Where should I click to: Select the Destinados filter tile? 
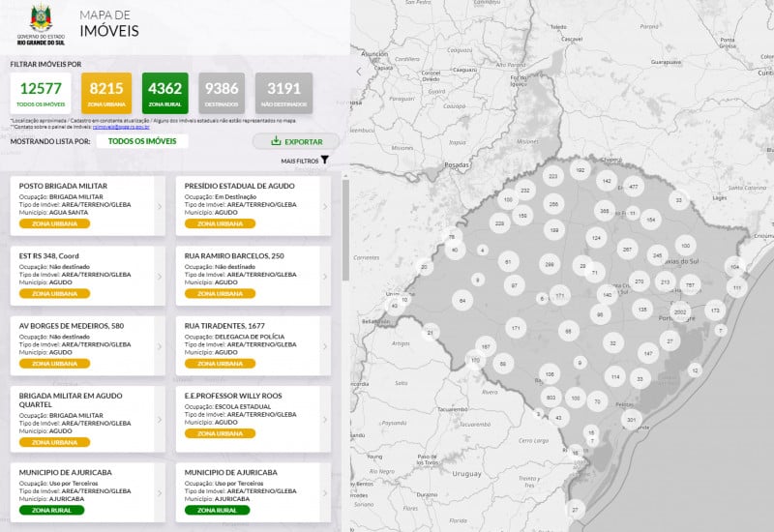[x=222, y=94]
